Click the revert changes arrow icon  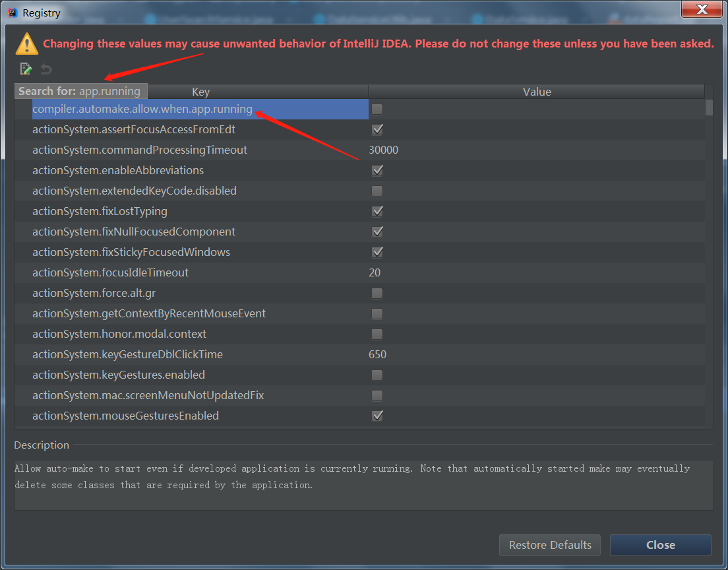tap(46, 69)
